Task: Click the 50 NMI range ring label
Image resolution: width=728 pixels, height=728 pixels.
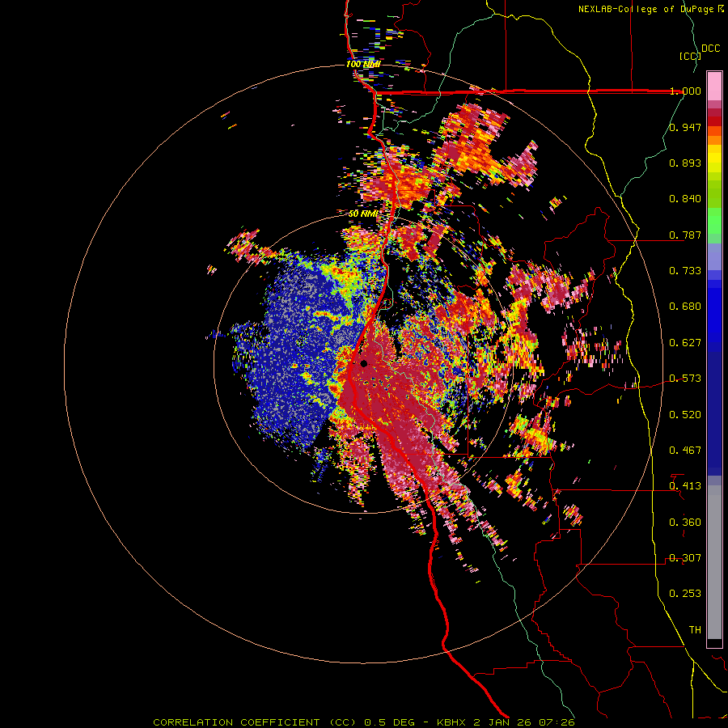Action: [363, 214]
